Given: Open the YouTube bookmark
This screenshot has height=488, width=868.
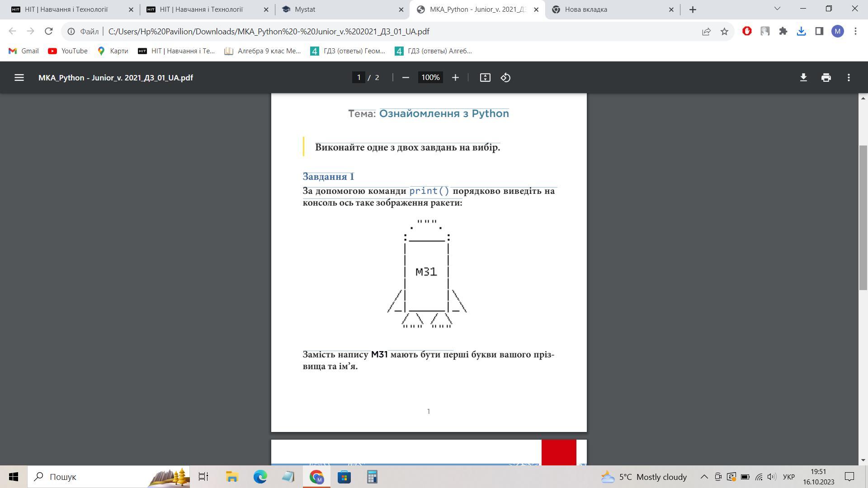Looking at the screenshot, I should pyautogui.click(x=68, y=51).
